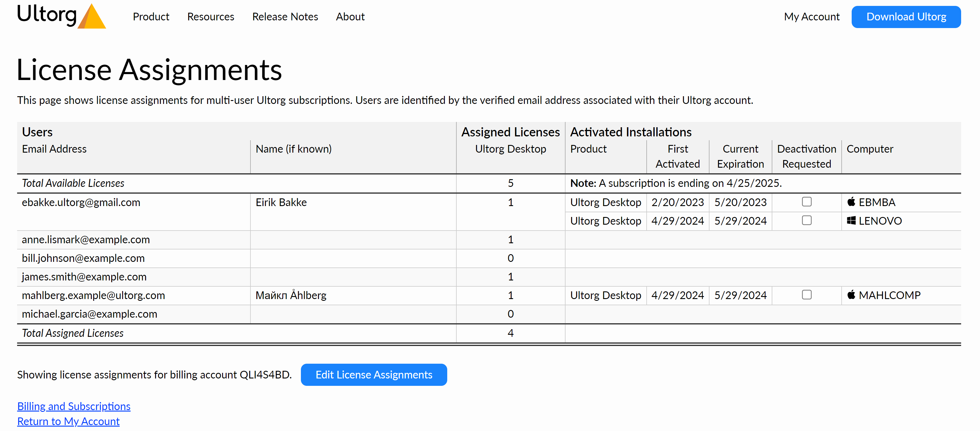980x431 pixels.
Task: Check deactivation box for MAHLCOMP installation
Action: click(807, 295)
